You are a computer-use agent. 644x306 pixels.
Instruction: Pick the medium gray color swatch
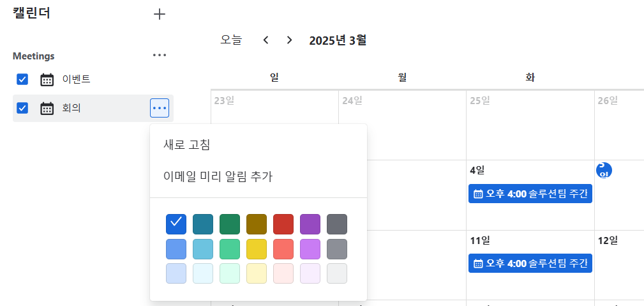point(337,249)
